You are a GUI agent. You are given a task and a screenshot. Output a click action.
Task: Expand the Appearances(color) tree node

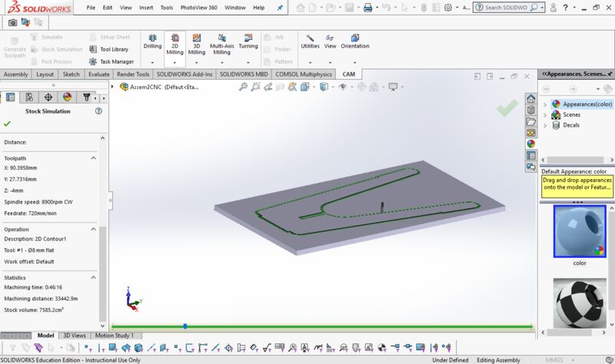click(x=545, y=104)
